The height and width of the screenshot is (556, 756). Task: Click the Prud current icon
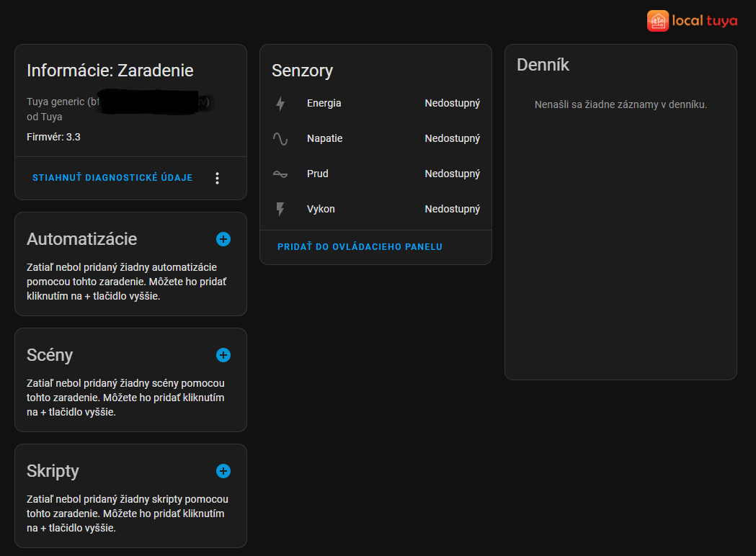(280, 174)
